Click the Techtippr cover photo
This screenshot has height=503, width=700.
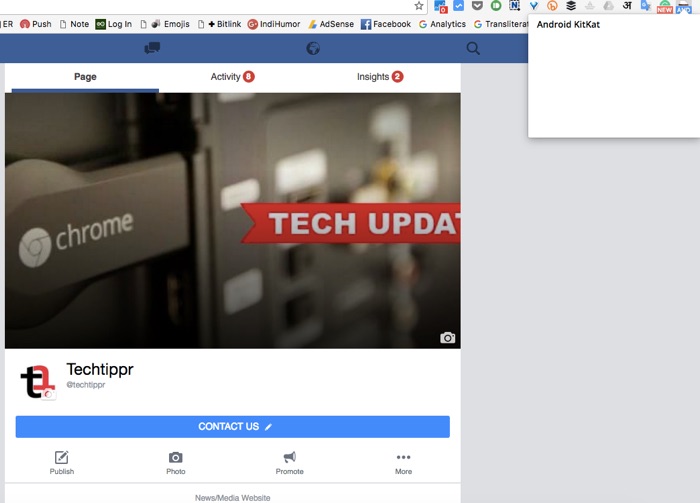coord(233,220)
